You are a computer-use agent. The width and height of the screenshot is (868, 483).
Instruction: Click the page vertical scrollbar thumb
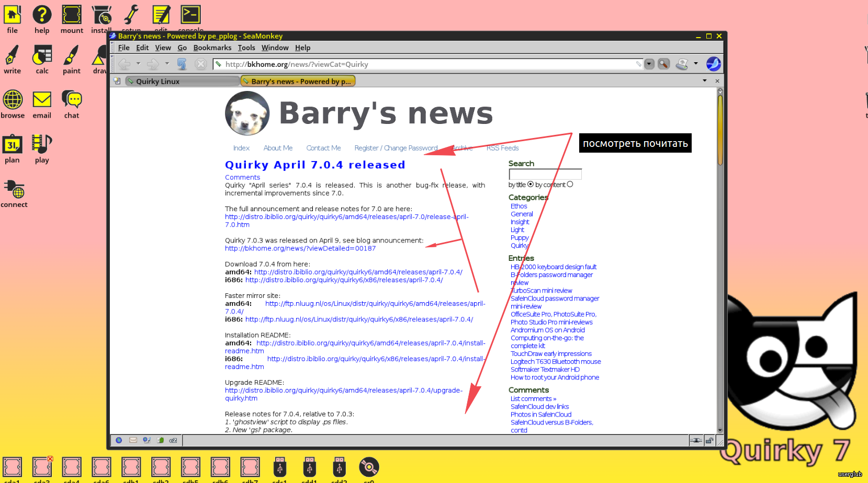pos(720,130)
